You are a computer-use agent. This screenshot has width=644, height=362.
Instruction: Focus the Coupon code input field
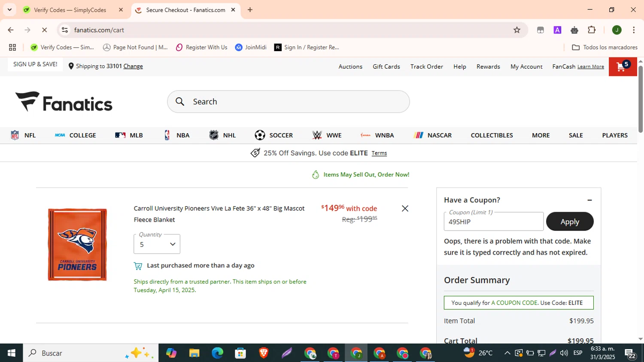click(493, 222)
